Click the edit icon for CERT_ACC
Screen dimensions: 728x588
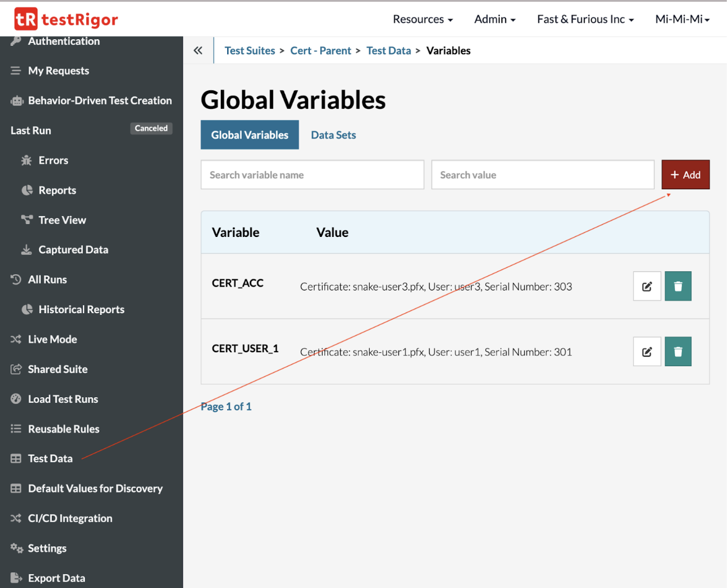click(646, 286)
